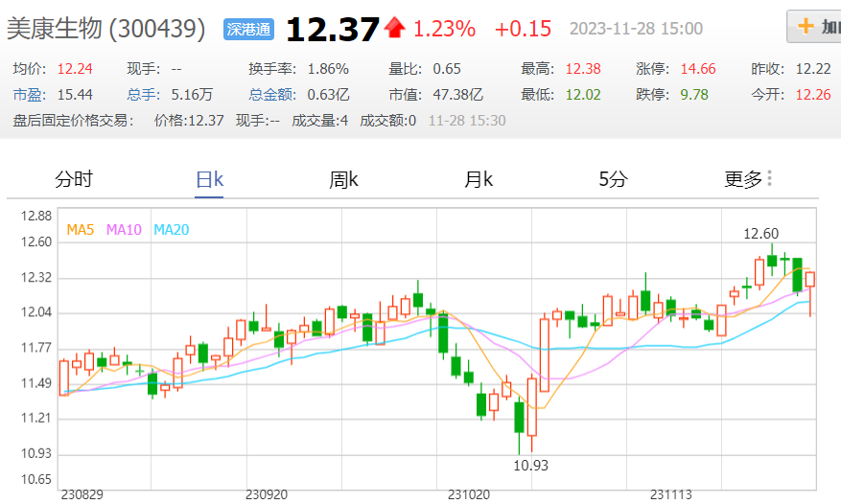Click the 量比 value 0.65
The image size is (841, 504).
(447, 69)
